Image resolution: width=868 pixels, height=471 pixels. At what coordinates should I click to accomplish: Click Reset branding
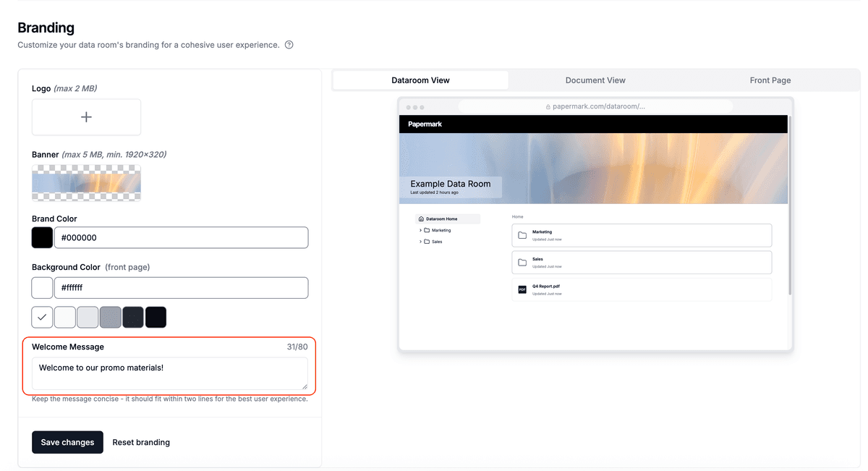(x=141, y=442)
